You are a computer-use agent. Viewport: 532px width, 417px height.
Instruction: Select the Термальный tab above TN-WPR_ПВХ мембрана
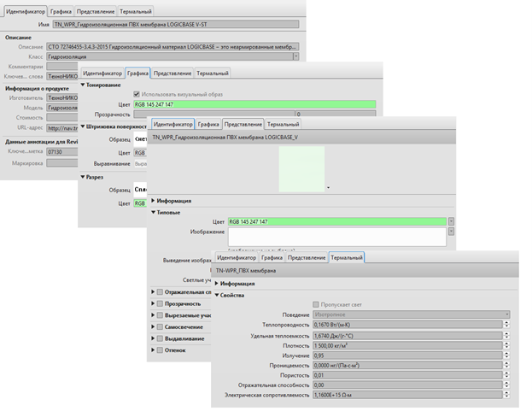pyautogui.click(x=347, y=257)
